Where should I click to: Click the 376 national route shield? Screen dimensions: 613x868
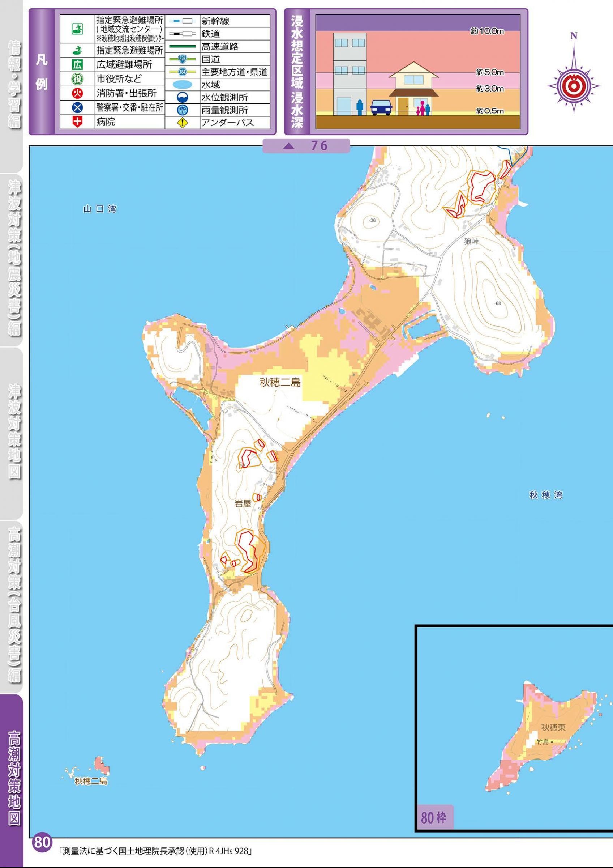pyautogui.click(x=183, y=59)
